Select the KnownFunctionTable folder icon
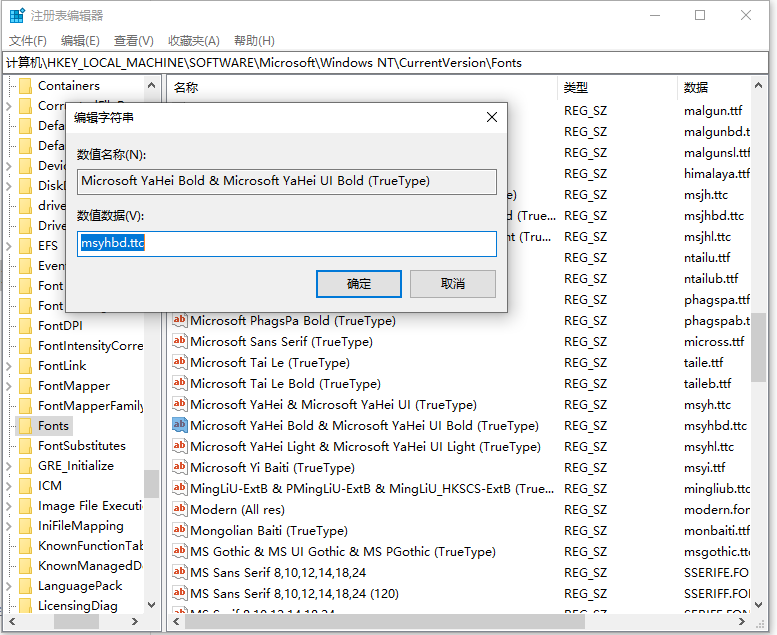 click(25, 546)
